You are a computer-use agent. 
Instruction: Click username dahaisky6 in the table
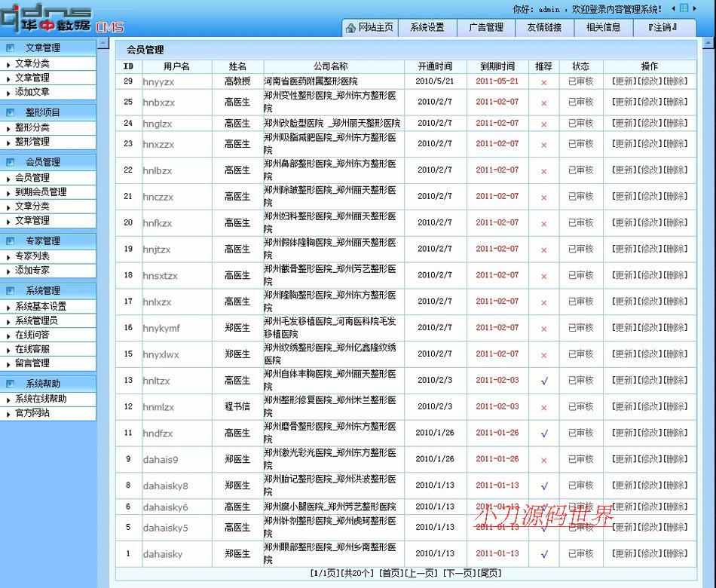tap(165, 507)
